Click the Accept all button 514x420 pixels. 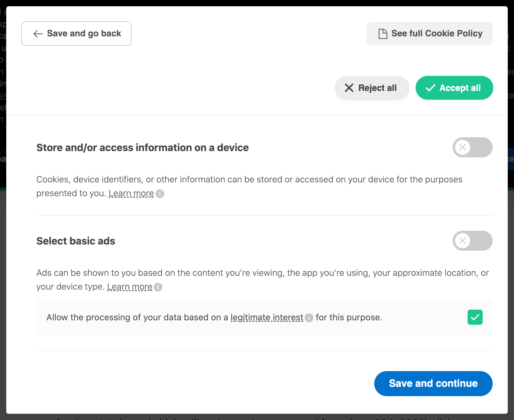[x=454, y=88]
